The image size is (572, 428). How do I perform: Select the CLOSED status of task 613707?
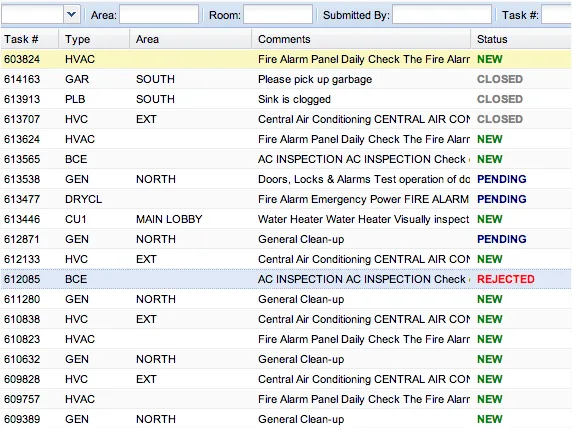click(500, 119)
